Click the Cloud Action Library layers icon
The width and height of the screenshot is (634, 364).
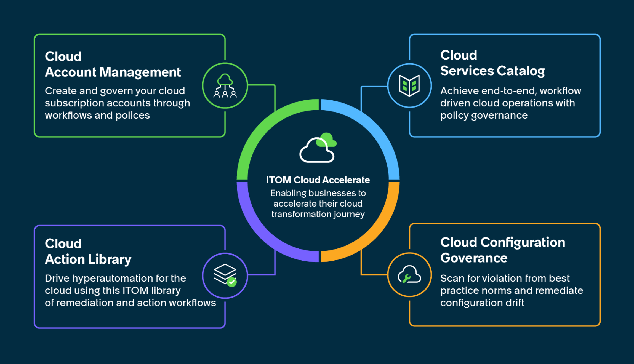pyautogui.click(x=225, y=275)
